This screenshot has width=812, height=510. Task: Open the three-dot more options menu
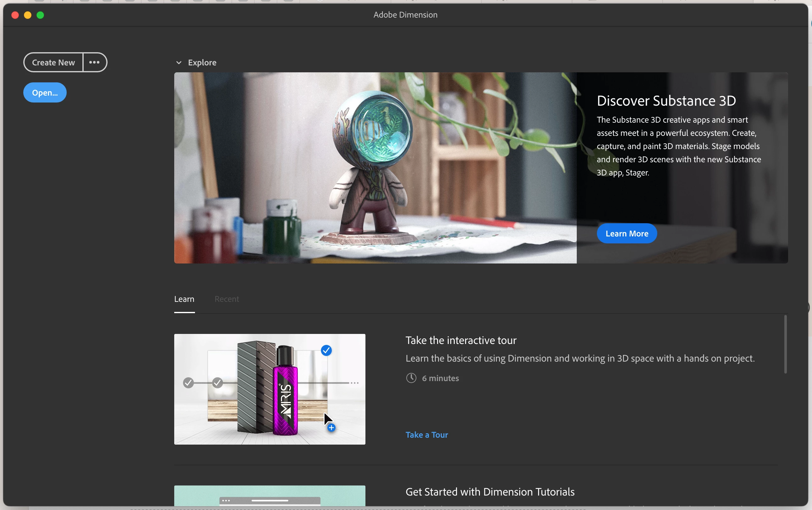(x=94, y=62)
